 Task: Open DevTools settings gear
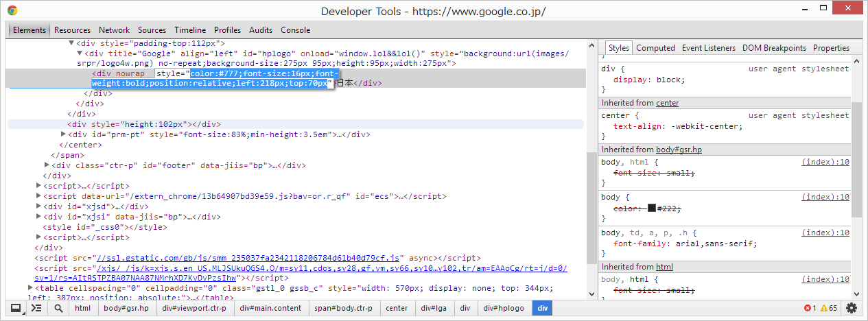[x=852, y=308]
